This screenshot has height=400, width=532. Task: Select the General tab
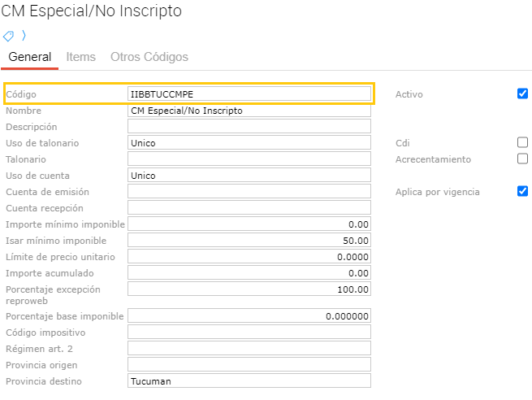coord(29,57)
